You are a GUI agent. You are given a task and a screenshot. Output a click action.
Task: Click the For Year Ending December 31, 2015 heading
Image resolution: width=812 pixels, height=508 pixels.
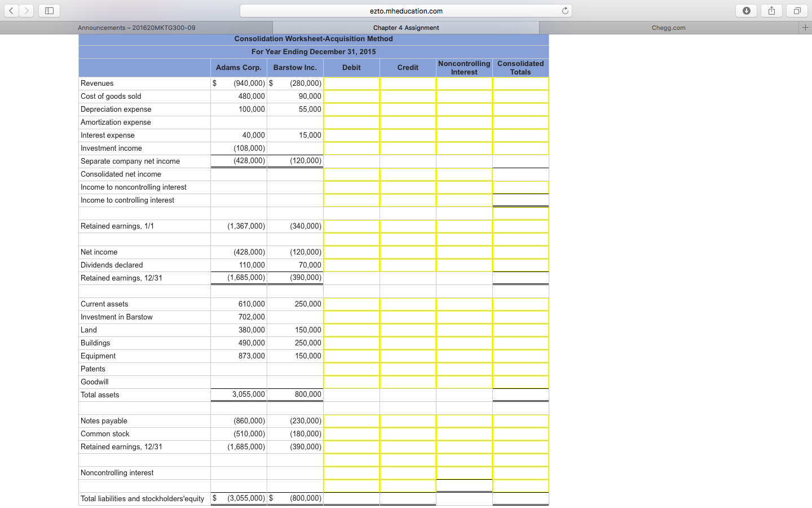314,52
